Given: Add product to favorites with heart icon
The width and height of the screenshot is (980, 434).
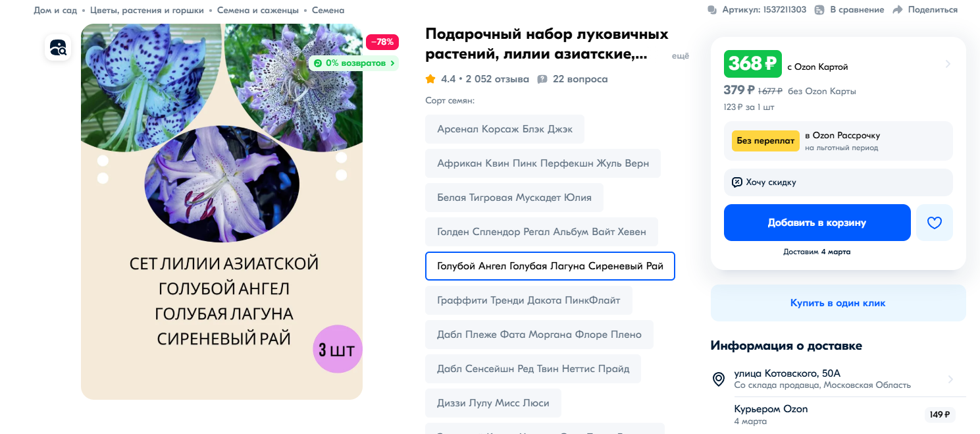Looking at the screenshot, I should coord(934,223).
